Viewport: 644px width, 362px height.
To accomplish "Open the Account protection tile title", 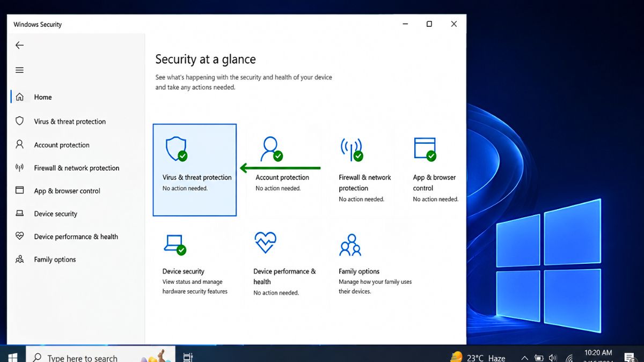I will click(282, 178).
